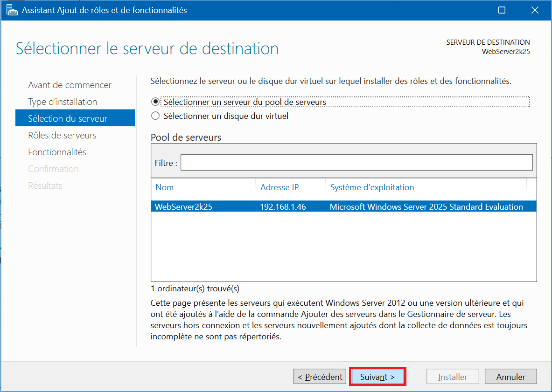The width and height of the screenshot is (552, 392).
Task: Click the wizard icon in the title bar
Action: pyautogui.click(x=12, y=10)
